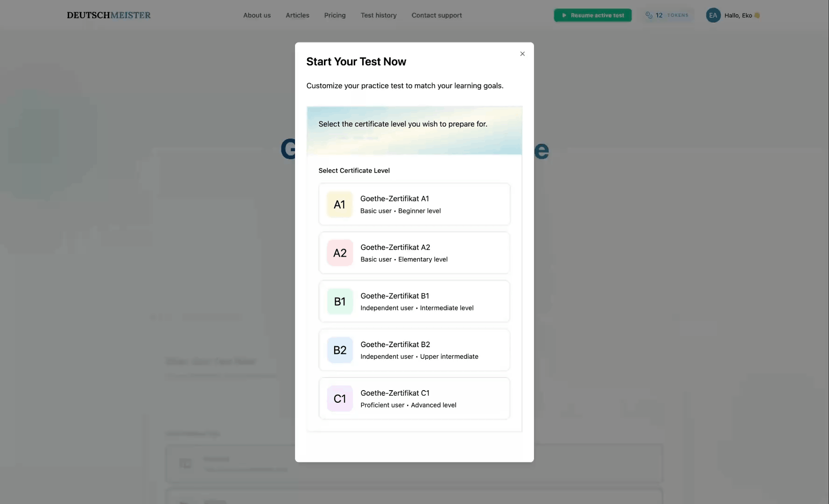The height and width of the screenshot is (504, 829).
Task: Select the B1 level badge icon
Action: pos(340,301)
